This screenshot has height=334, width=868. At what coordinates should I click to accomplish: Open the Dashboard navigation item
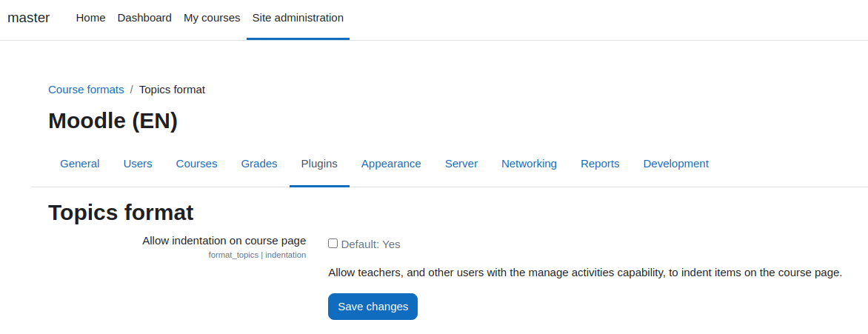coord(144,18)
